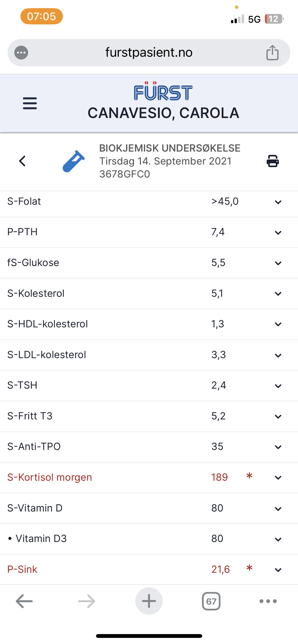The width and height of the screenshot is (298, 644).
Task: Open a new tab with plus button
Action: click(149, 601)
